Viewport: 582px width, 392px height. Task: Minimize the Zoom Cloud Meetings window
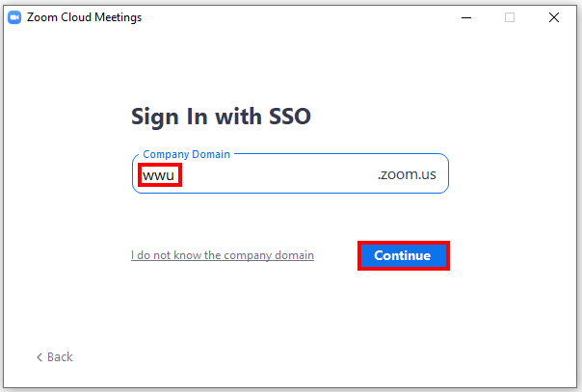(465, 17)
